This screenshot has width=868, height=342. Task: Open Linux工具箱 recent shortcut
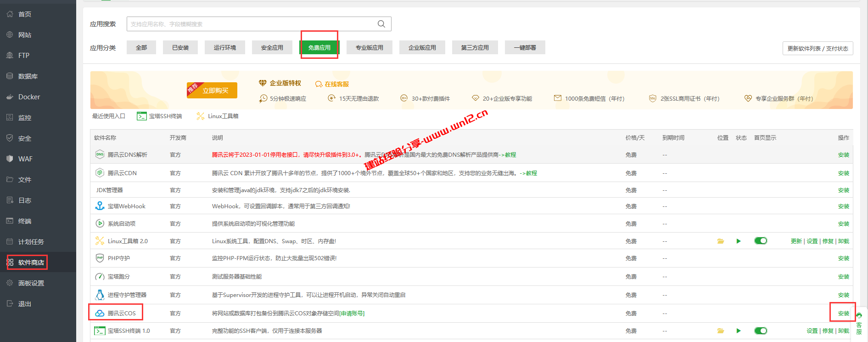coord(218,116)
